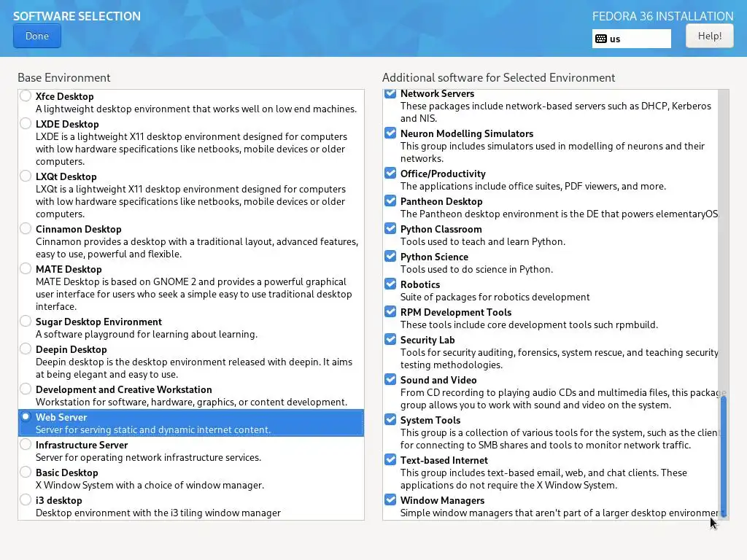Toggle the Sound and Video checkbox
747x560 pixels.
click(x=390, y=379)
